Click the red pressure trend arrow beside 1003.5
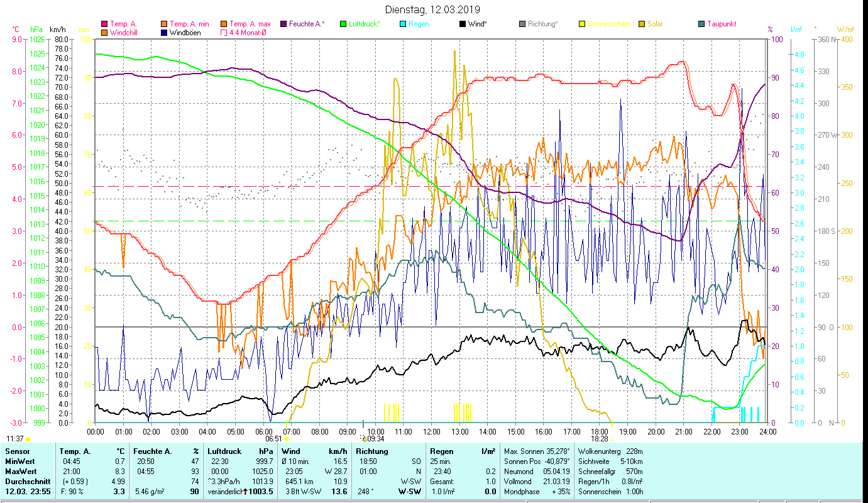Screen dimensions: 868x503 click(x=245, y=492)
